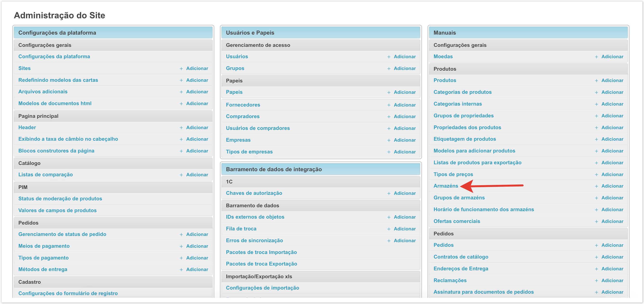Open Configurações da plataforma link
This screenshot has width=644, height=304.
tap(54, 57)
